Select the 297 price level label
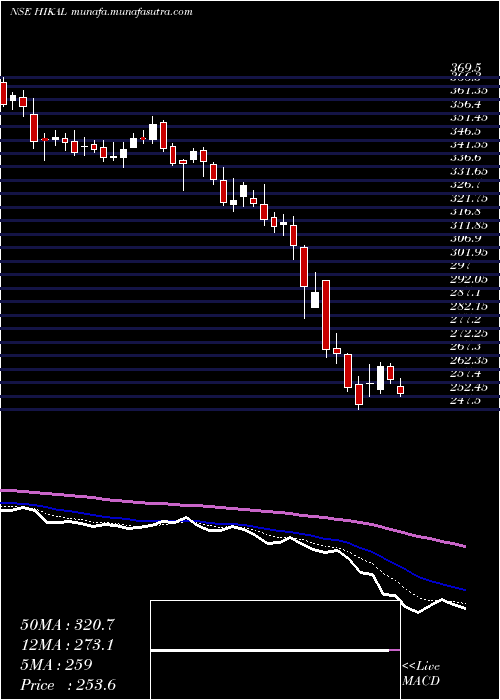 coord(462,266)
